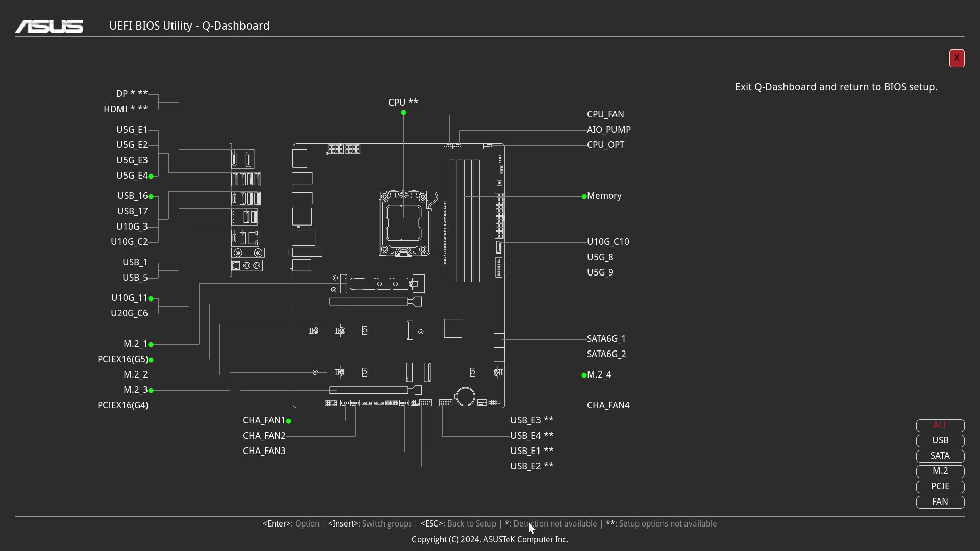Screen dimensions: 980x551
Task: Select the PCIEX16(G4) slot label
Action: point(123,405)
